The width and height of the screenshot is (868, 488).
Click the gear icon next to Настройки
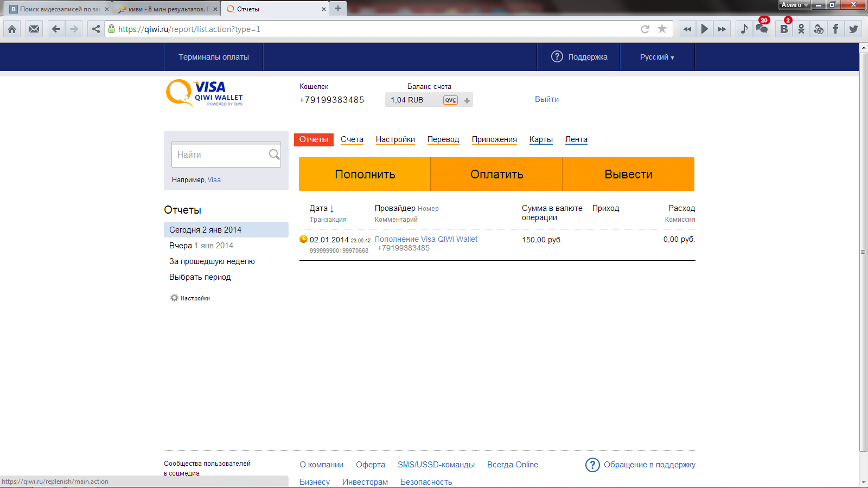(x=174, y=298)
